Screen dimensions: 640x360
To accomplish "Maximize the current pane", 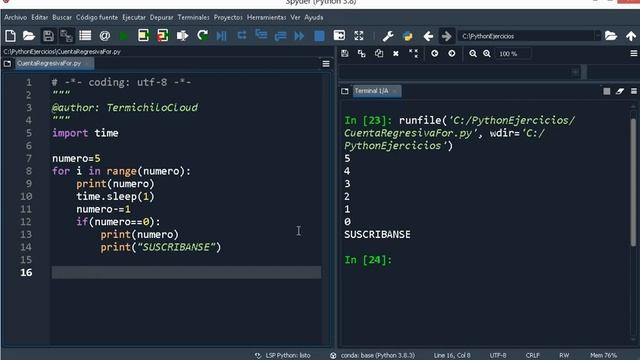I will [339, 36].
